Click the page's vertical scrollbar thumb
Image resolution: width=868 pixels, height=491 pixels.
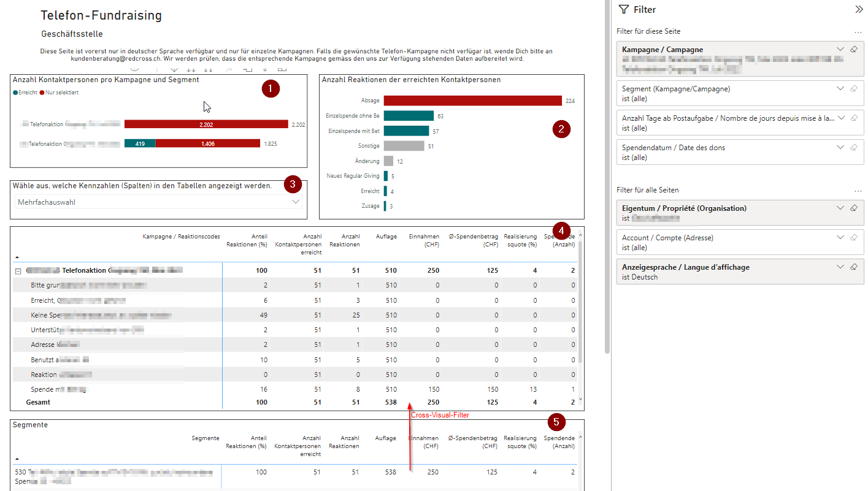607,177
